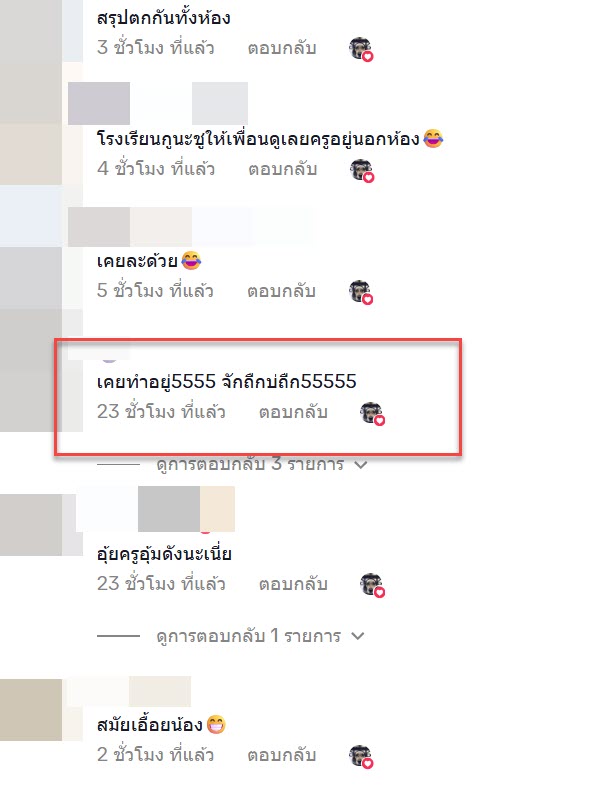Click creator-liked avatar in the red-highlighted comment

point(372,414)
